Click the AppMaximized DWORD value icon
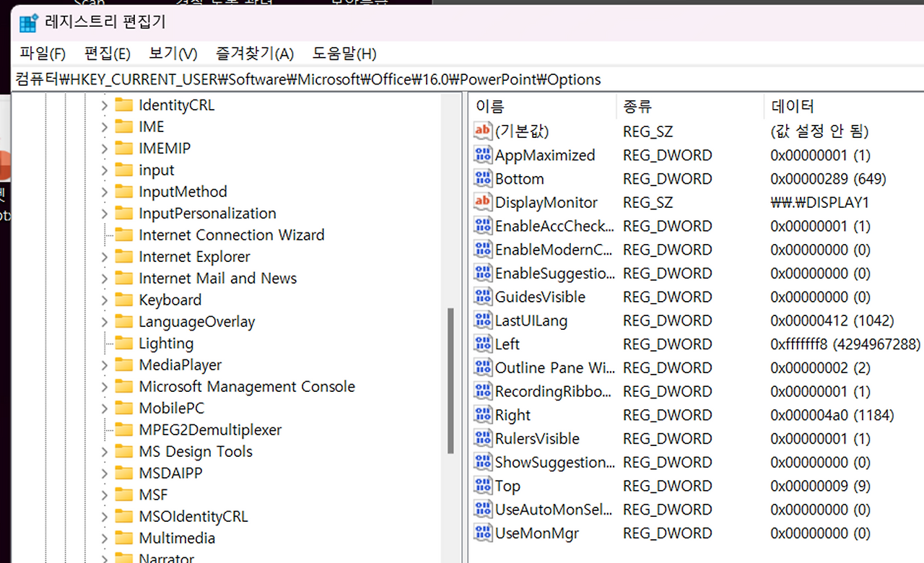Screen dimensions: 924x563 (x=482, y=154)
